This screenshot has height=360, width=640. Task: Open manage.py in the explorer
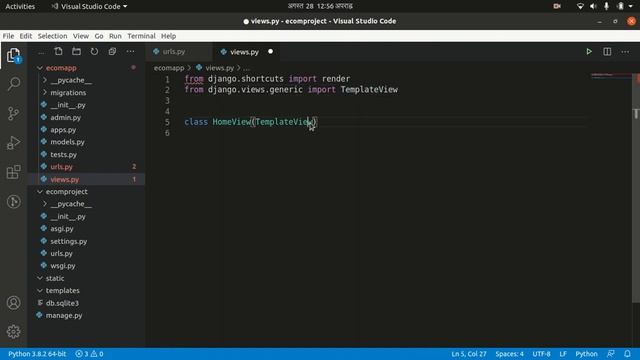coord(64,315)
